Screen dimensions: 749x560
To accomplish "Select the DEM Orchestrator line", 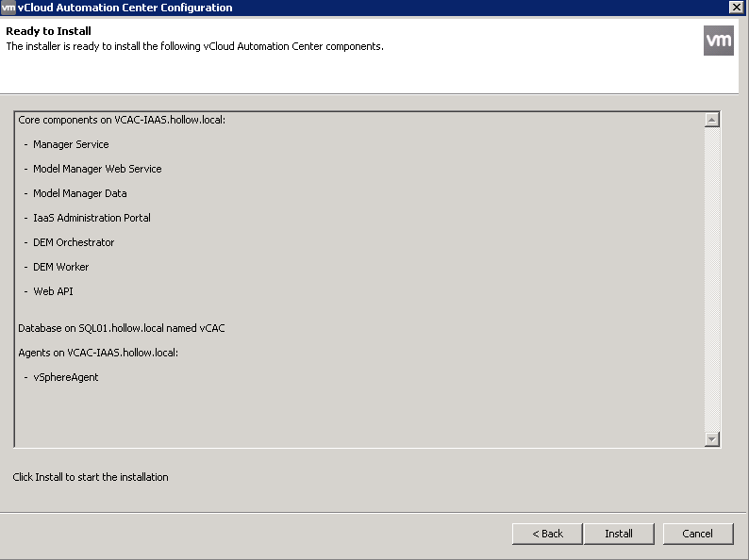I will pyautogui.click(x=74, y=242).
